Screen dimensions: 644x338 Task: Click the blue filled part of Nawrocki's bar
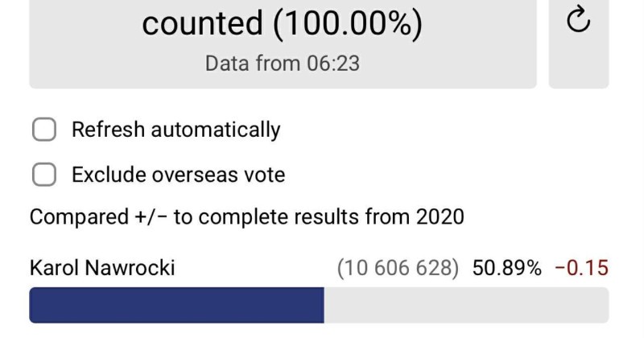tap(176, 306)
